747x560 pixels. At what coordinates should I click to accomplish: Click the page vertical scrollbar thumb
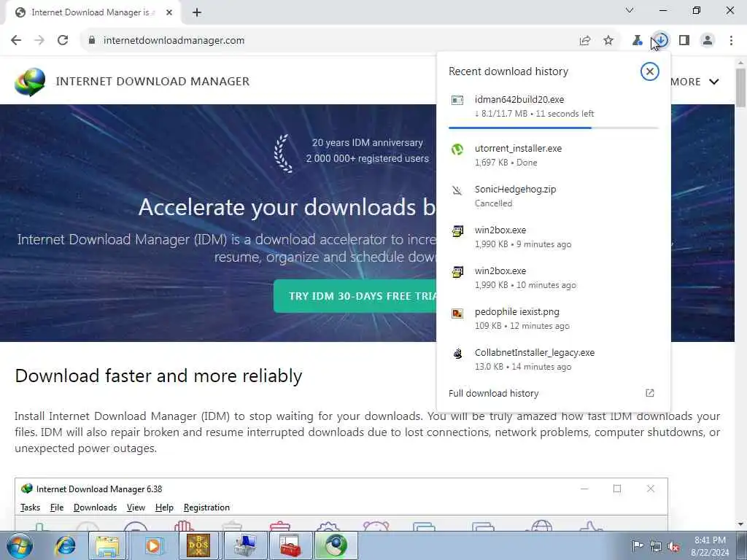(741, 87)
